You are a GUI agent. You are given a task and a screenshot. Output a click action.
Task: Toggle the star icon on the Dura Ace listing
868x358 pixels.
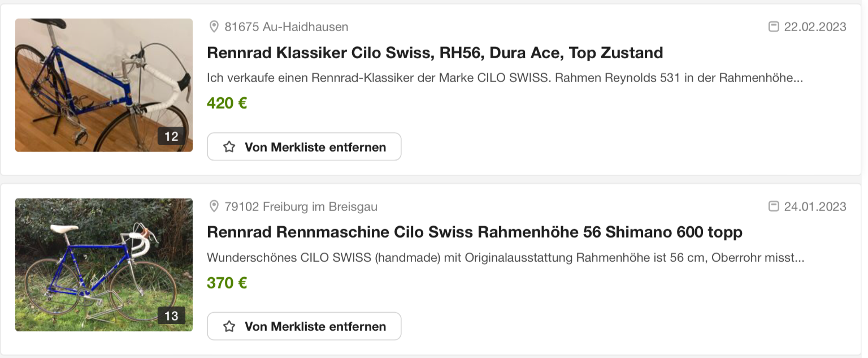point(229,147)
